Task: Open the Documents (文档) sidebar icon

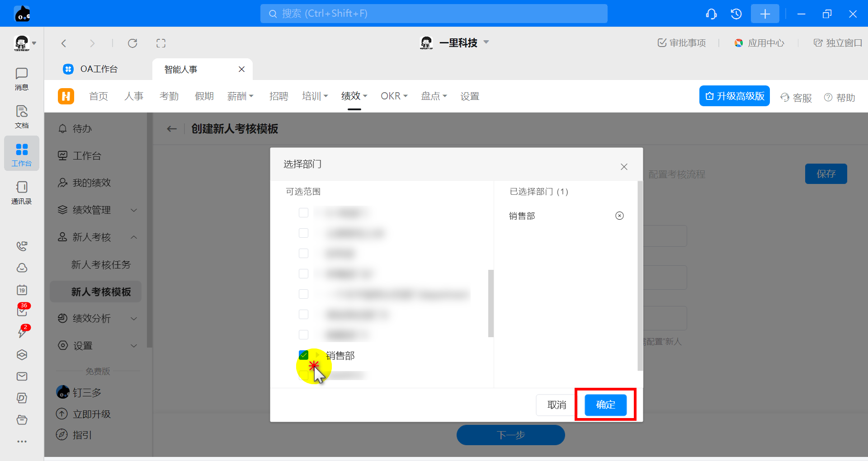Action: 21,117
